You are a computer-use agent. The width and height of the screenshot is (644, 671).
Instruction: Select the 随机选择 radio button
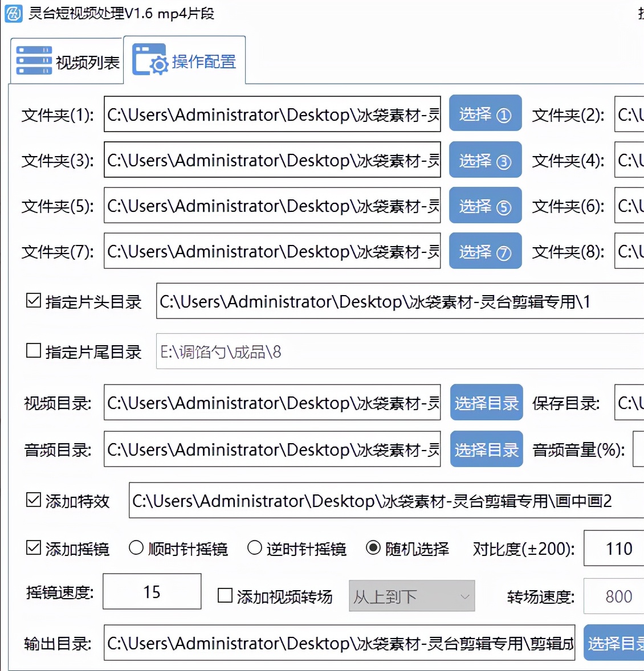[373, 547]
